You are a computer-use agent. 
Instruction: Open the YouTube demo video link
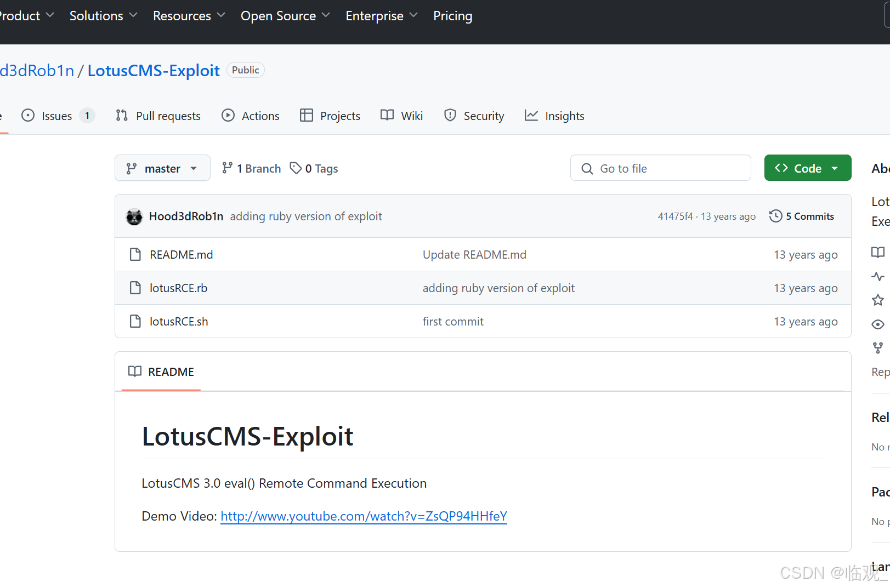[364, 516]
